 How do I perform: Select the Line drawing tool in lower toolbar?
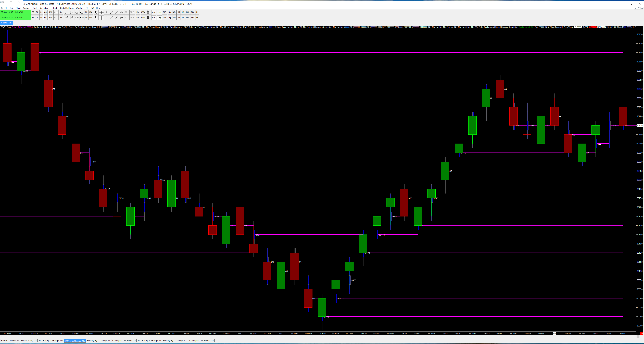[111, 18]
